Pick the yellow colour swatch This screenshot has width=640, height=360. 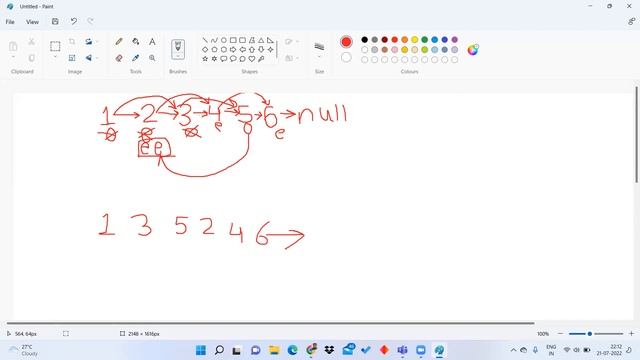[x=414, y=40]
